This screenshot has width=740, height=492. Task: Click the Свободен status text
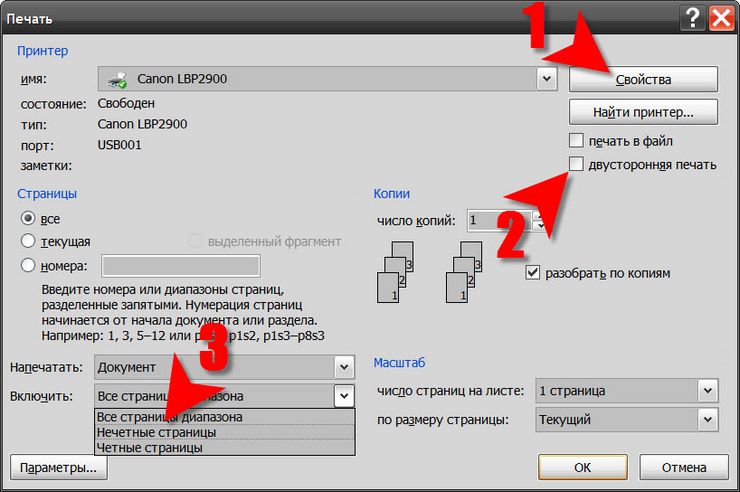click(x=126, y=103)
